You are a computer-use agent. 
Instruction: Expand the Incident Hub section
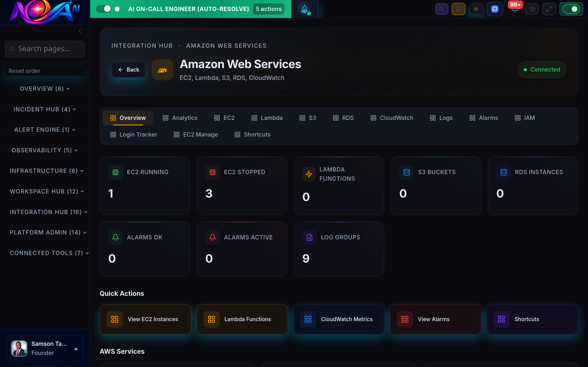[x=45, y=109]
